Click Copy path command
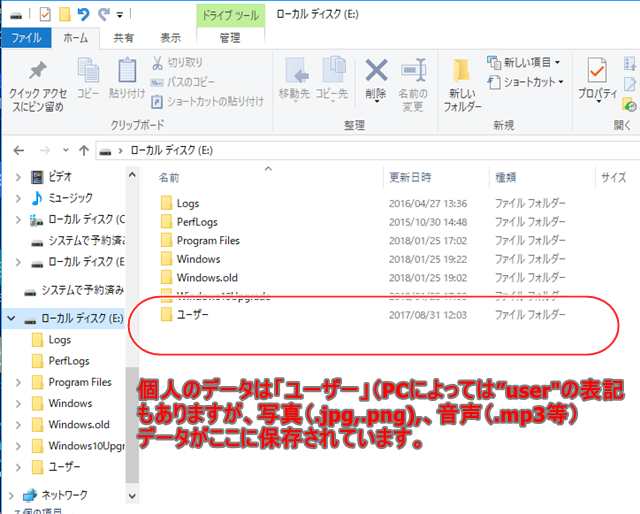This screenshot has width=640, height=514. [182, 82]
